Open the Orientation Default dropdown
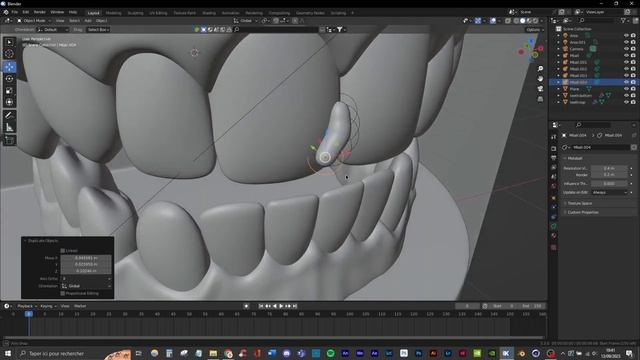 point(53,29)
